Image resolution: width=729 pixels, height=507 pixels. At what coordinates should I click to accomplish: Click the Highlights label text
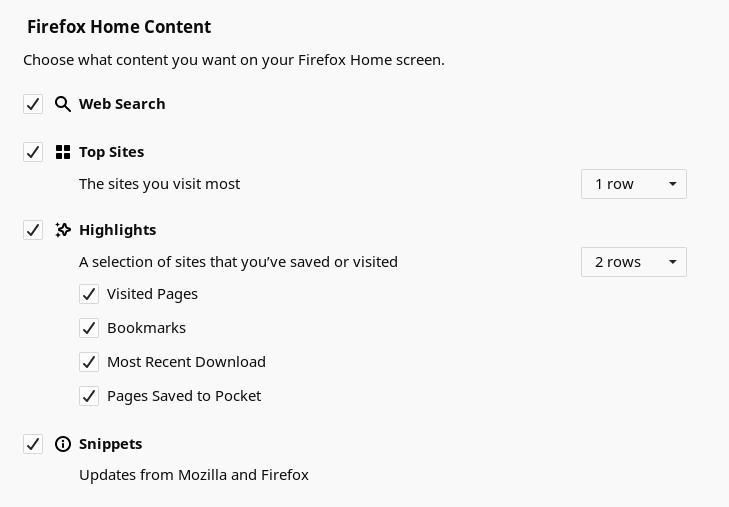(x=118, y=230)
